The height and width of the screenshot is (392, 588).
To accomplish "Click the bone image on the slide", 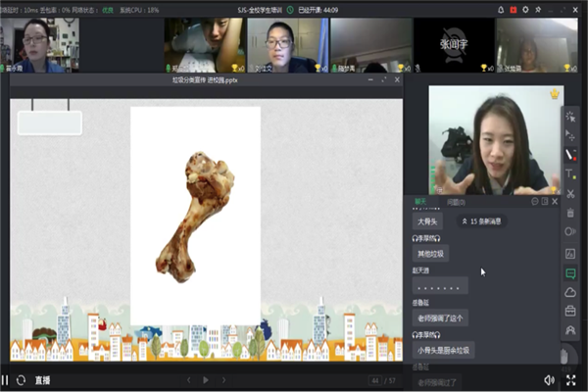I will pyautogui.click(x=195, y=217).
